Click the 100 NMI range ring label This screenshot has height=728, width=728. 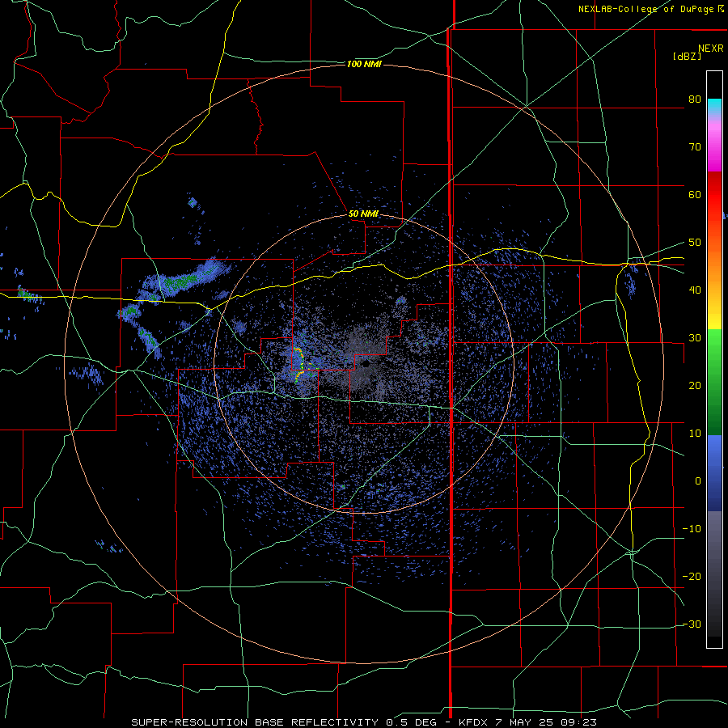coord(364,64)
